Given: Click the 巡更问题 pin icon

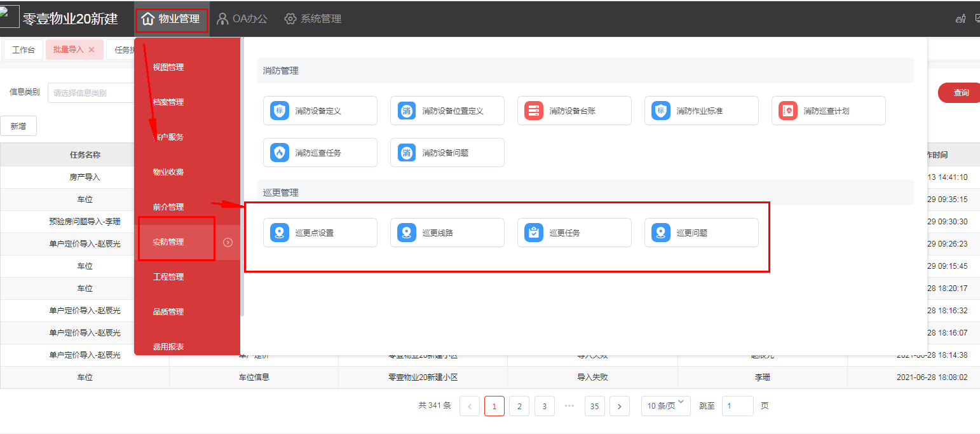Looking at the screenshot, I should (x=661, y=233).
